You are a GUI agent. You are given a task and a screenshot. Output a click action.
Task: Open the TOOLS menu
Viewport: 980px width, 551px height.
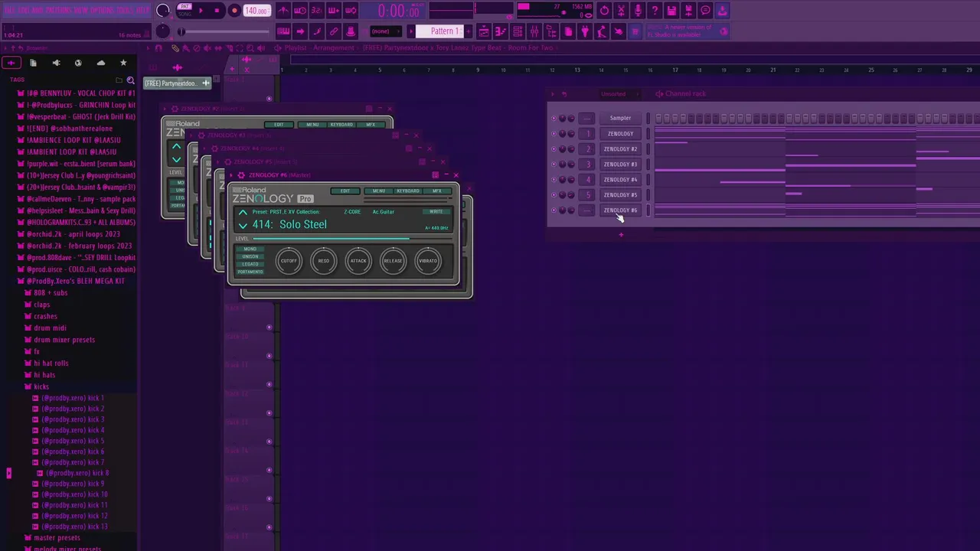coord(123,11)
